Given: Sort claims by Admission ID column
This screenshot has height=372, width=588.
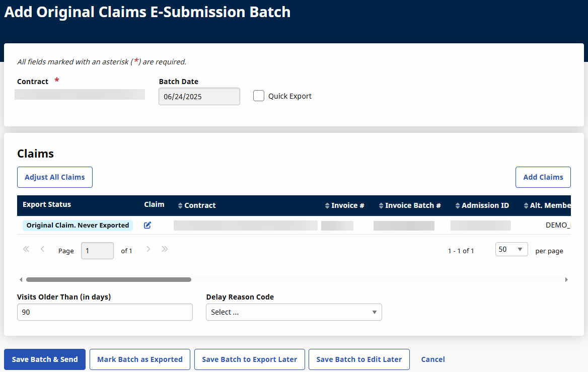Looking at the screenshot, I should point(485,205).
